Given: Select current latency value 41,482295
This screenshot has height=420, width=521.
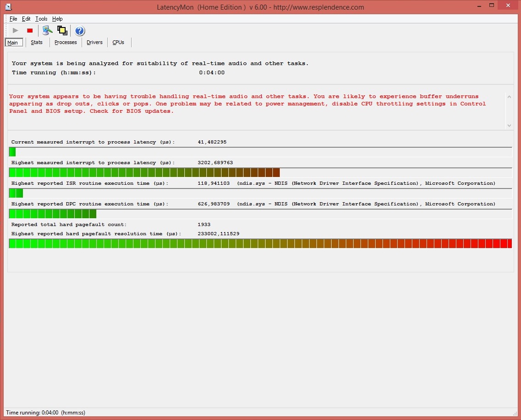Looking at the screenshot, I should [x=212, y=142].
